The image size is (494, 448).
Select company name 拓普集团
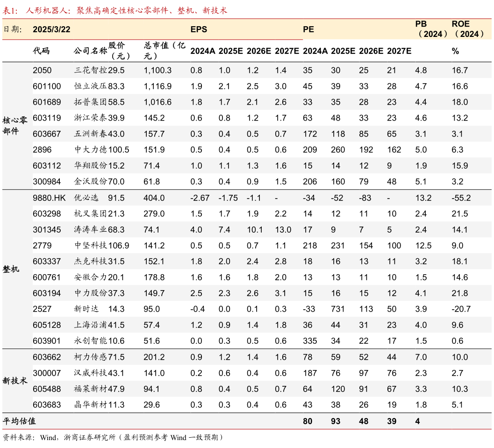click(x=91, y=102)
